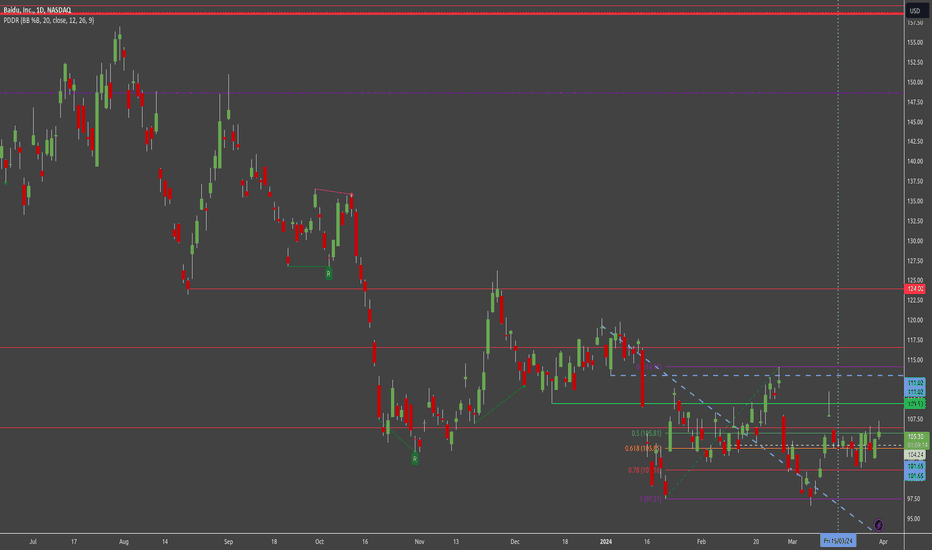Click the green R marker near November low

coord(415,458)
